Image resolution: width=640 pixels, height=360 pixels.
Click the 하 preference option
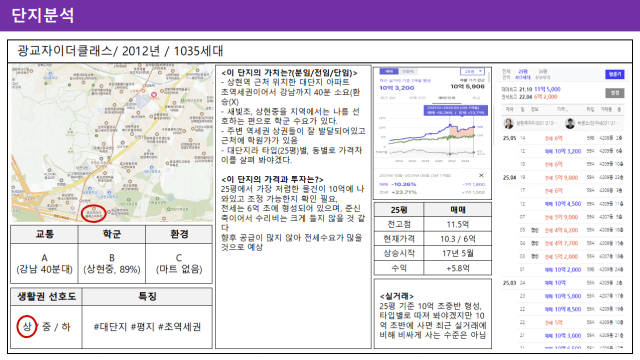tap(66, 327)
